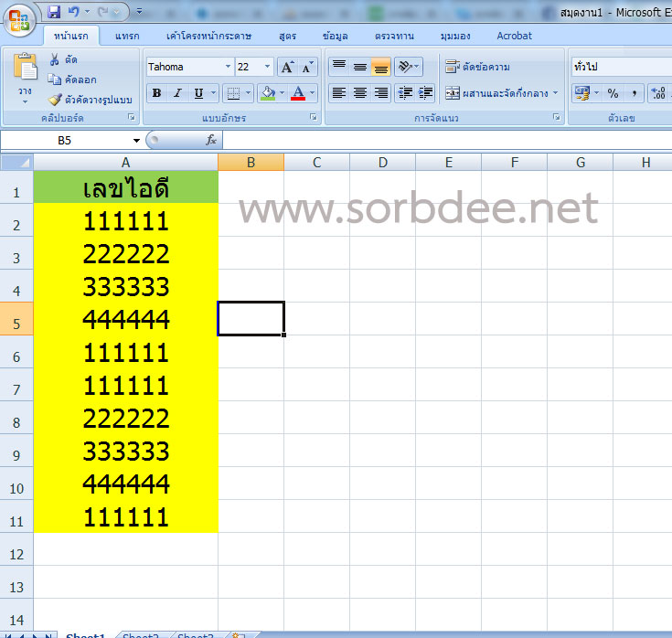
Task: Apply cell borders icon
Action: (x=233, y=93)
